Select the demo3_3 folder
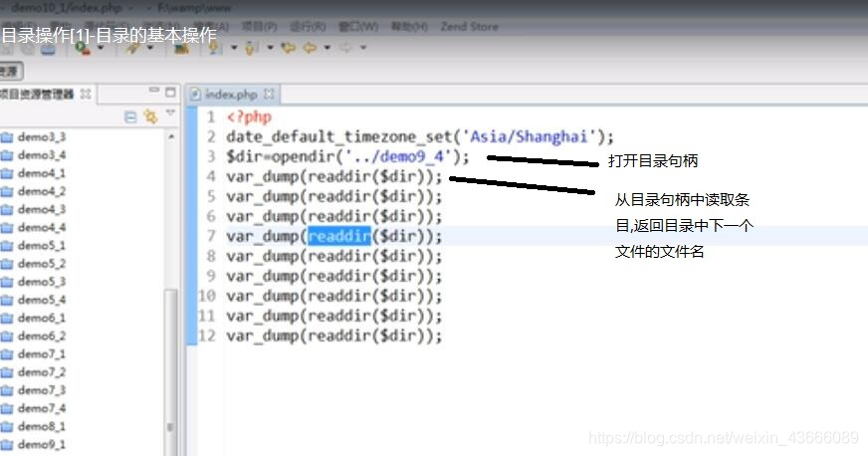This screenshot has width=868, height=456. coord(34,136)
